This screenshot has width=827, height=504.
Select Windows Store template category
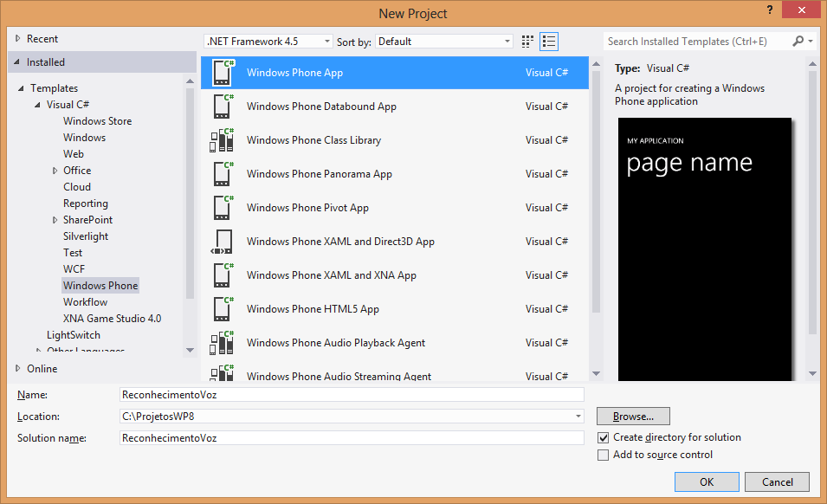tap(98, 121)
